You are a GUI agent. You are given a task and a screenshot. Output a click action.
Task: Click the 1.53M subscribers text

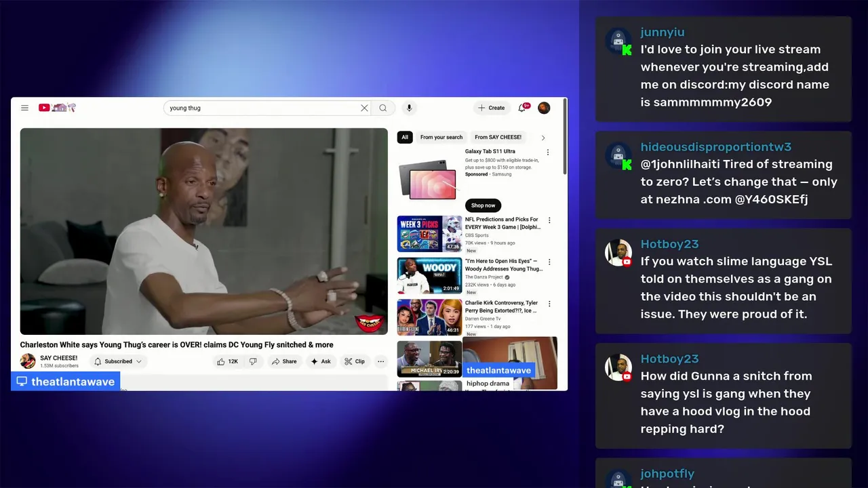pos(59,366)
